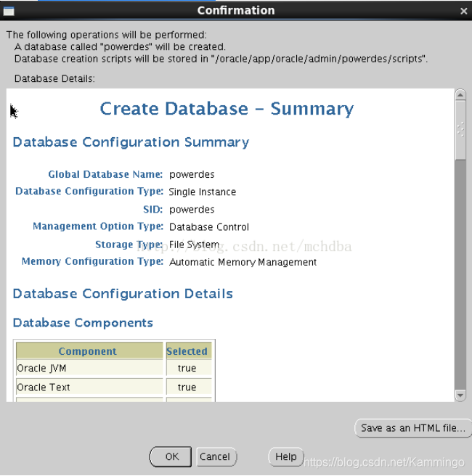Screen dimensions: 472x476
Task: Click Save as an HTML file button
Action: (x=412, y=428)
